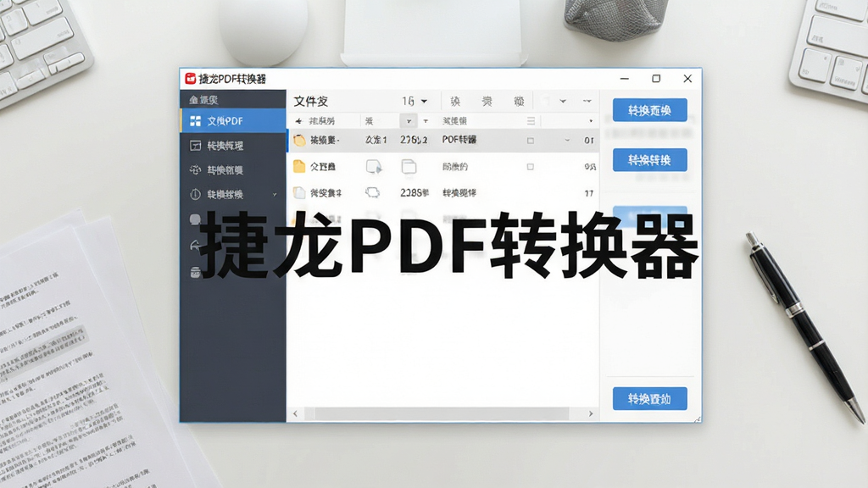
Task: Click the home icon heading the dark sidebar
Action: pos(193,100)
